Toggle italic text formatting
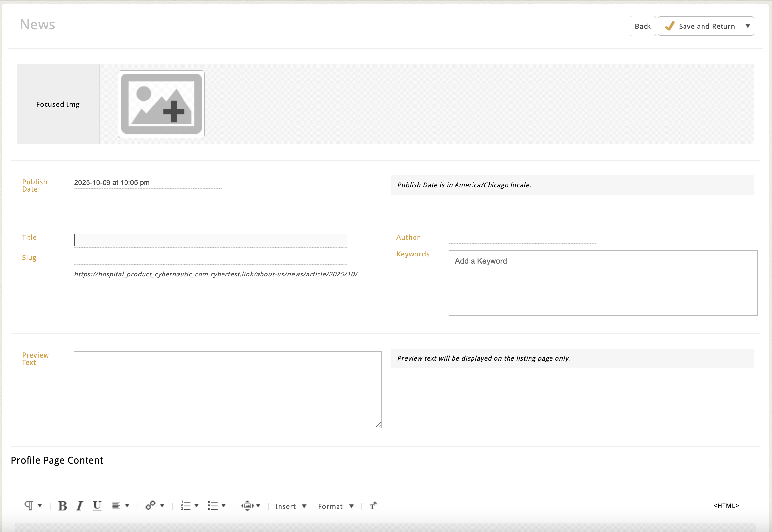Image resolution: width=772 pixels, height=532 pixels. tap(79, 506)
